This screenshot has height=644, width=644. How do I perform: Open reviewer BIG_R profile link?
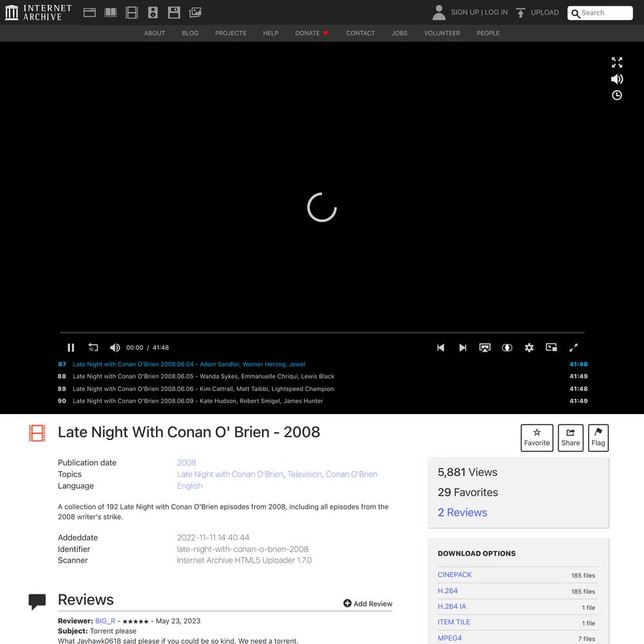pos(105,621)
